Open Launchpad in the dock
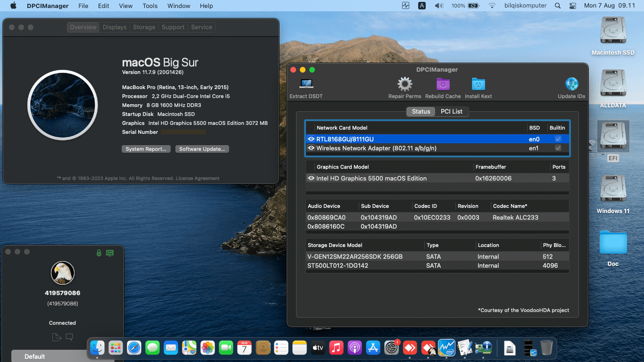The image size is (644, 362). pyautogui.click(x=116, y=348)
